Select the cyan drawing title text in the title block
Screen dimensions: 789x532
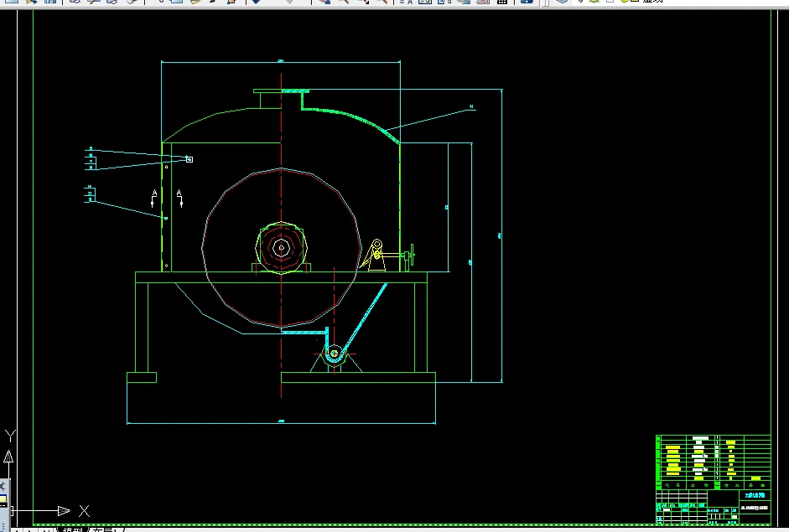(755, 496)
